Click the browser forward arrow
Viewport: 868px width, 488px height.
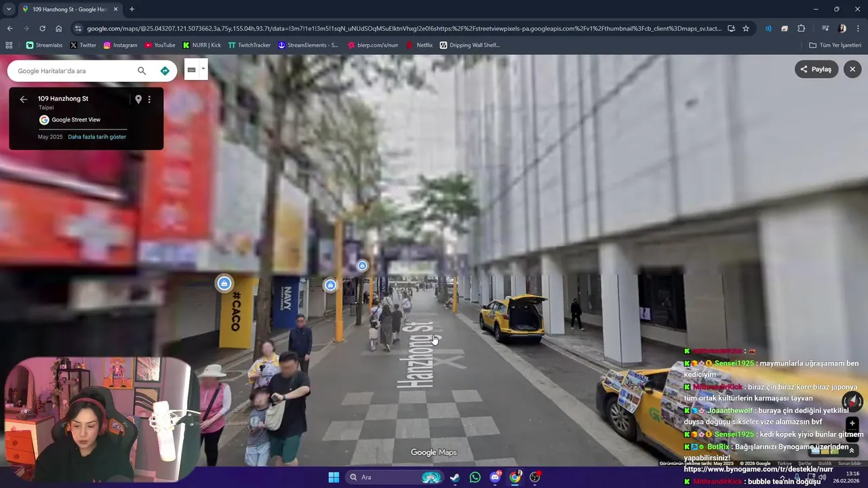pyautogui.click(x=26, y=28)
